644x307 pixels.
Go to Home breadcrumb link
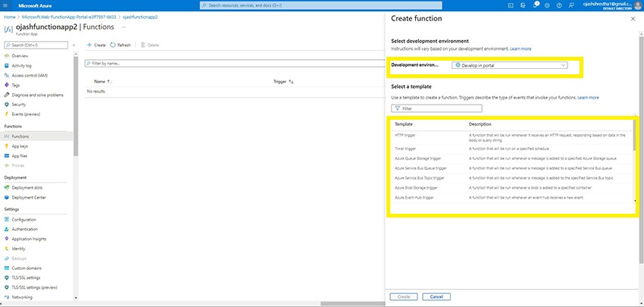[x=9, y=17]
